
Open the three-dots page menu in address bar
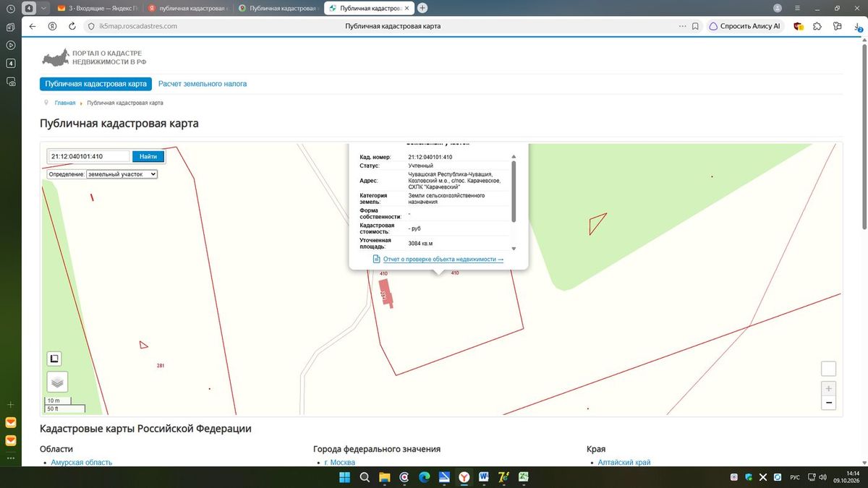[x=682, y=26]
